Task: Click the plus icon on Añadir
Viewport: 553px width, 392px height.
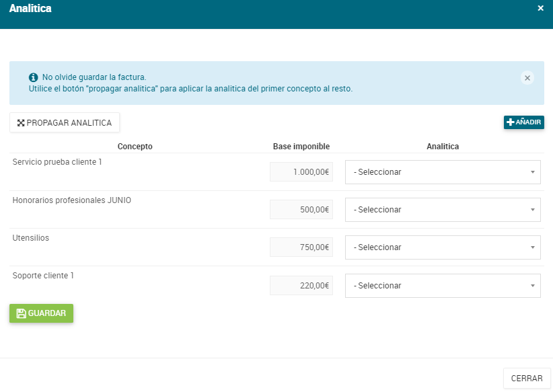Action: point(511,122)
